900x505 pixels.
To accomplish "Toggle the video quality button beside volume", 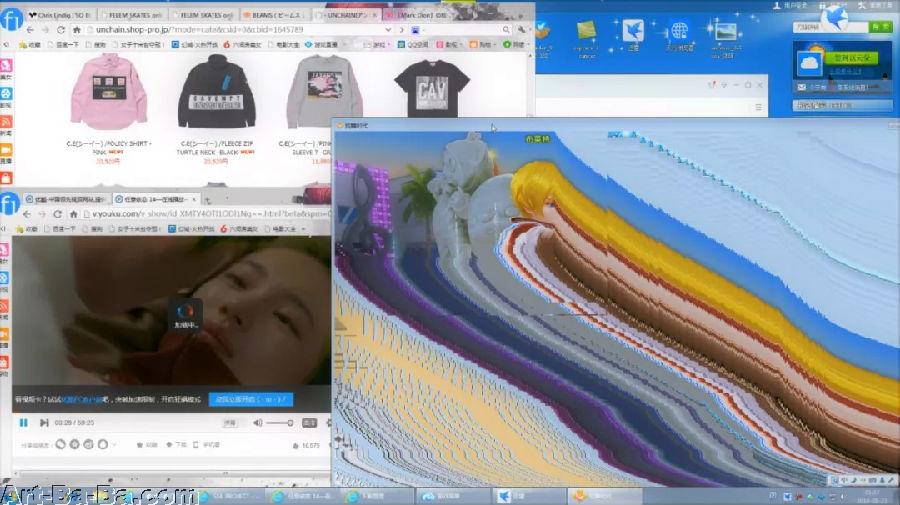I will [309, 423].
